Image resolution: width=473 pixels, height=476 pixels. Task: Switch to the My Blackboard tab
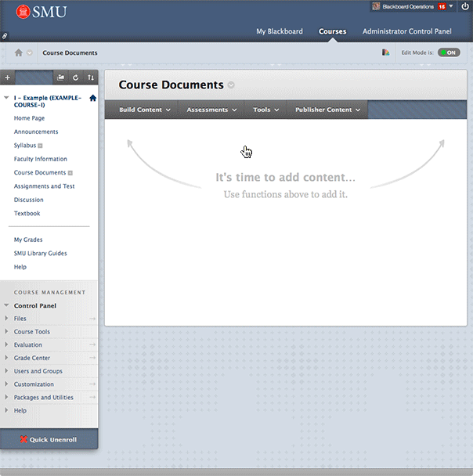click(280, 32)
